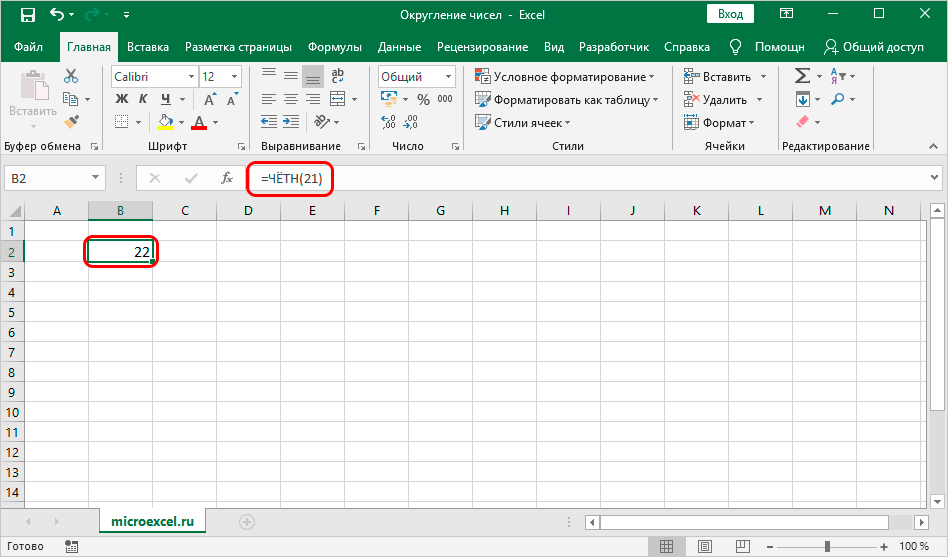Toggle italic formatting (К)

coord(144,99)
